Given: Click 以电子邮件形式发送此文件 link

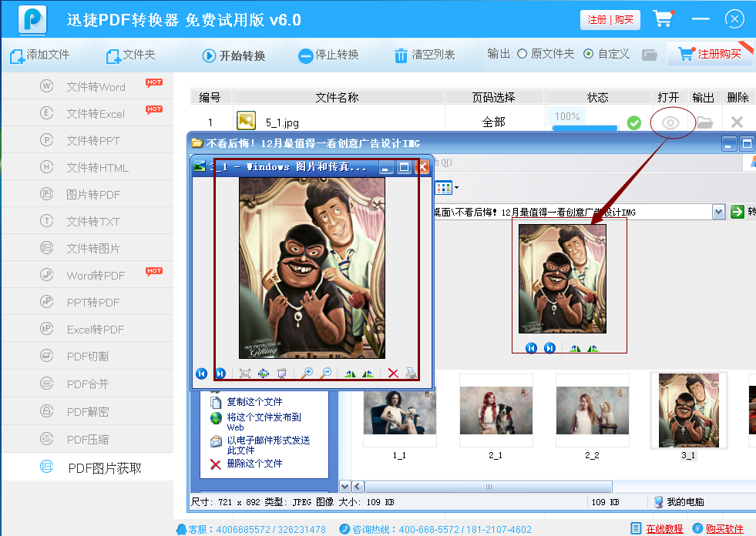Looking at the screenshot, I should (268, 445).
